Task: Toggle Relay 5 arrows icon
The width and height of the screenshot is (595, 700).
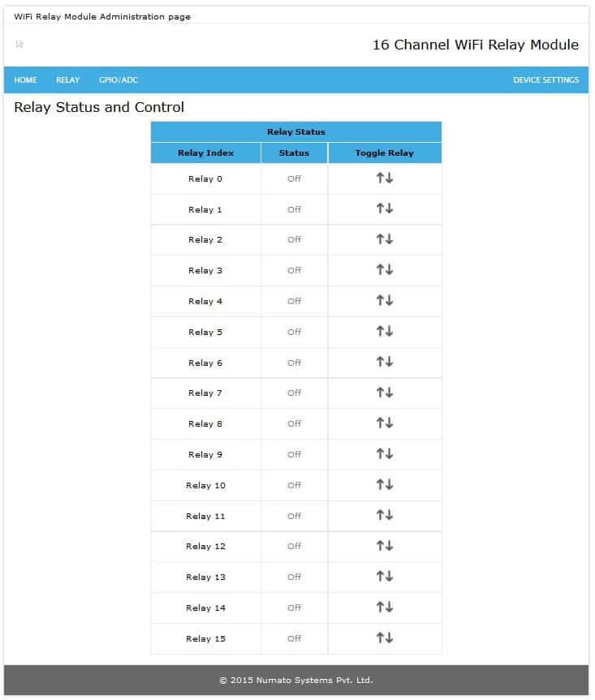Action: (x=385, y=332)
